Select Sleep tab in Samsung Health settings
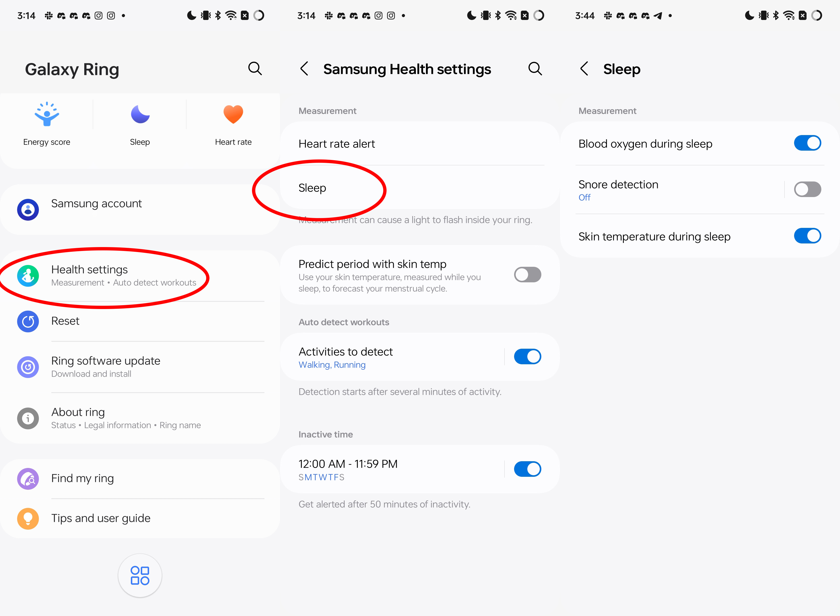840x616 pixels. point(313,188)
